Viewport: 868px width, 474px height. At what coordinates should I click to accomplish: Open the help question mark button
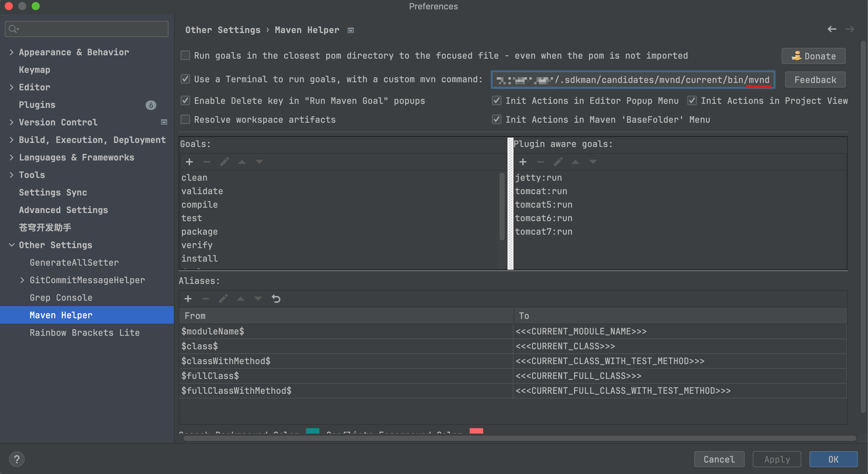point(17,459)
